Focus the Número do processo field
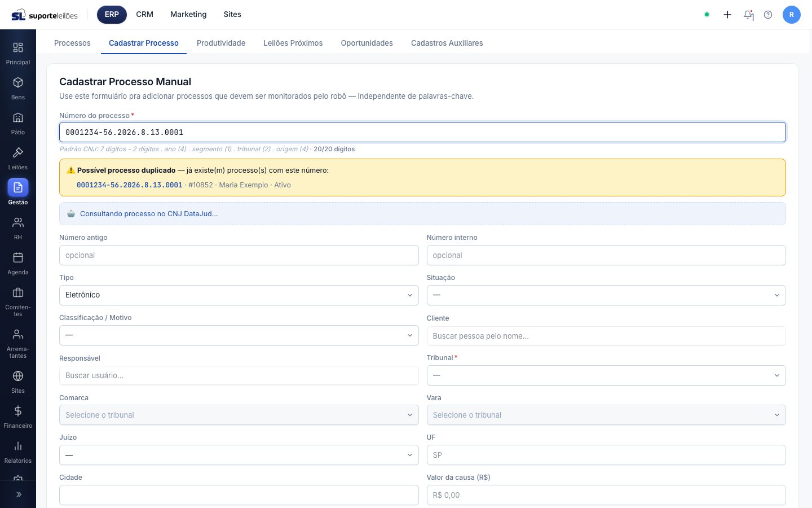 [x=422, y=132]
